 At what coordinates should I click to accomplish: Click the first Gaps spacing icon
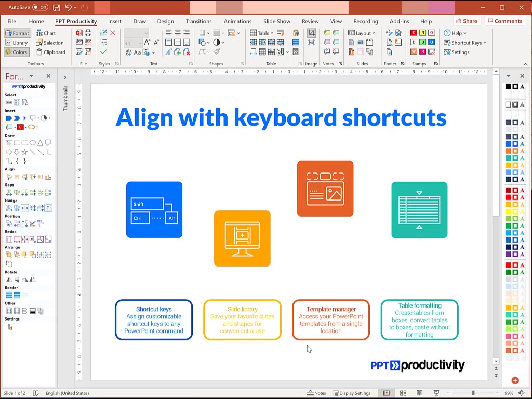coord(9,193)
